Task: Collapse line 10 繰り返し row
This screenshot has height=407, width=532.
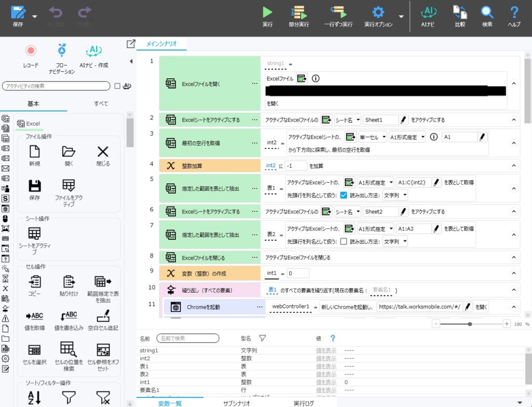Action: click(x=514, y=290)
